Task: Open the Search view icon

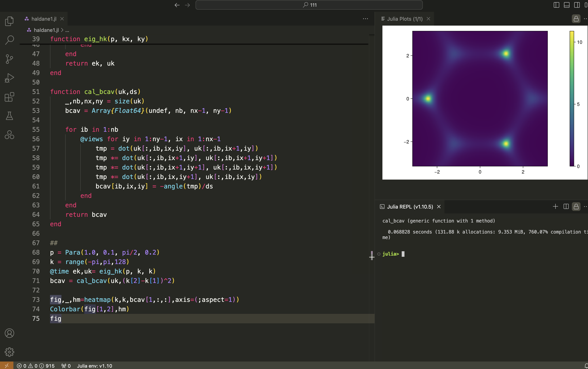Action: 9,40
